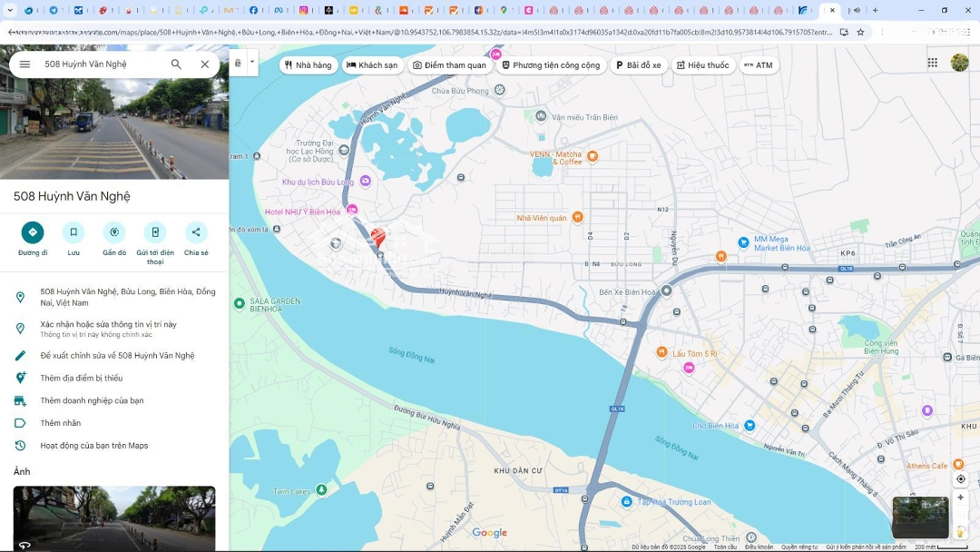The width and height of the screenshot is (980, 552).
Task: Expand the browser tab list dropdown arrow
Action: point(8,11)
